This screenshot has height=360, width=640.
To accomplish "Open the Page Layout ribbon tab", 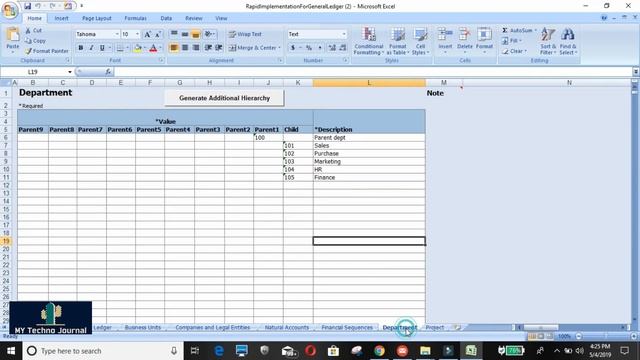I will point(97,18).
